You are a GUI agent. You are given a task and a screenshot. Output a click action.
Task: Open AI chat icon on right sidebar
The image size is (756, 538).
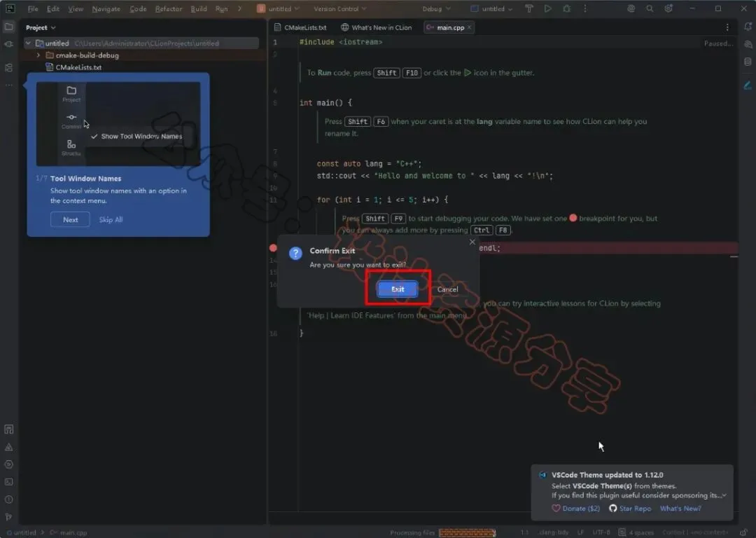click(748, 44)
